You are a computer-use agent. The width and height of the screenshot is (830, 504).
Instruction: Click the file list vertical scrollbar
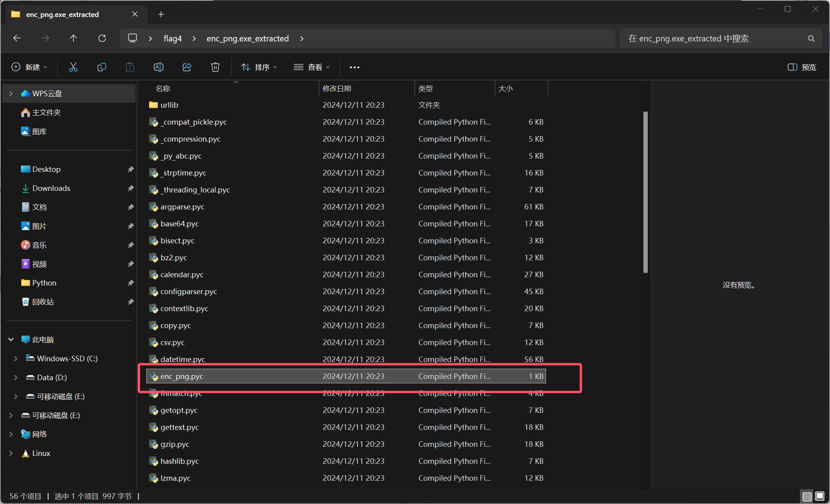(x=645, y=192)
